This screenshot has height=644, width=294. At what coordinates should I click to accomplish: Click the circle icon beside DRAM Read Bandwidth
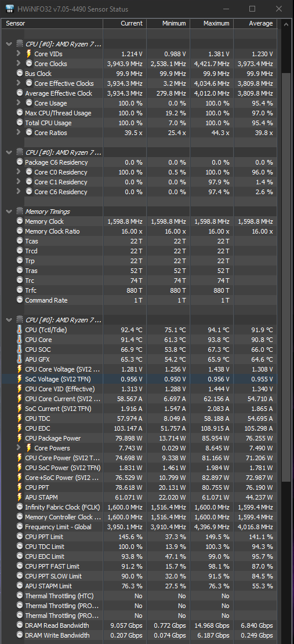[20, 625]
